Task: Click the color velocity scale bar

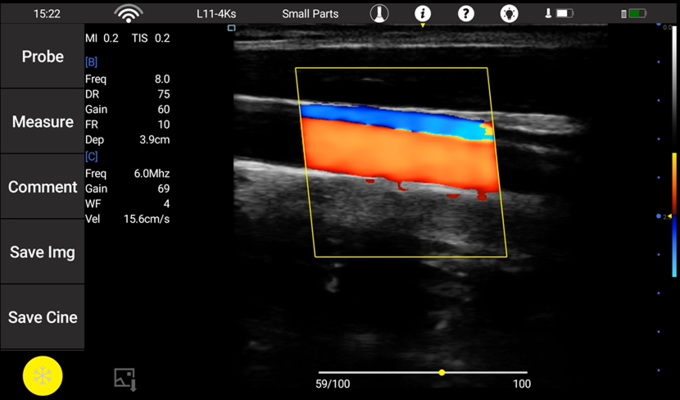Action: [674, 214]
